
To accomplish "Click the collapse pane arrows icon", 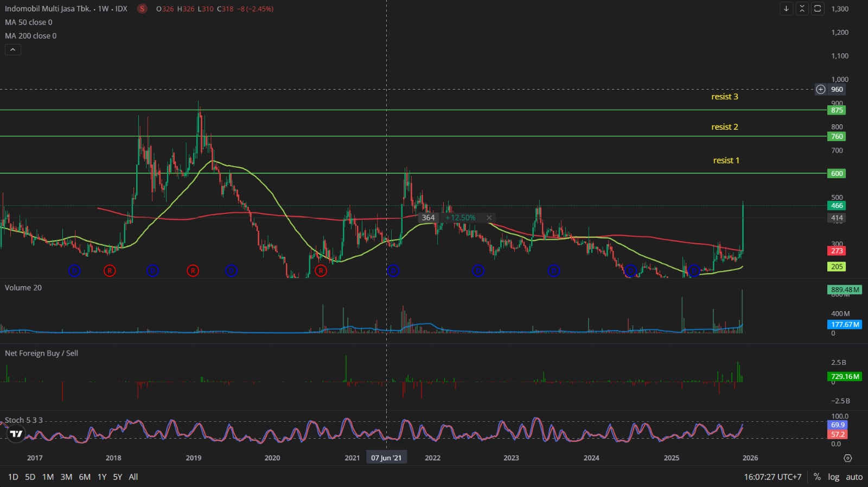I will 802,9.
